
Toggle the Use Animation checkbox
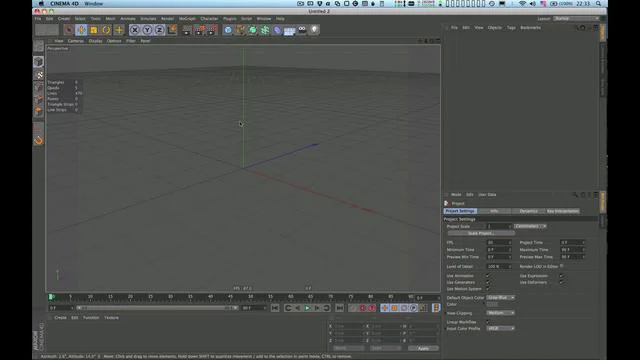[488, 276]
